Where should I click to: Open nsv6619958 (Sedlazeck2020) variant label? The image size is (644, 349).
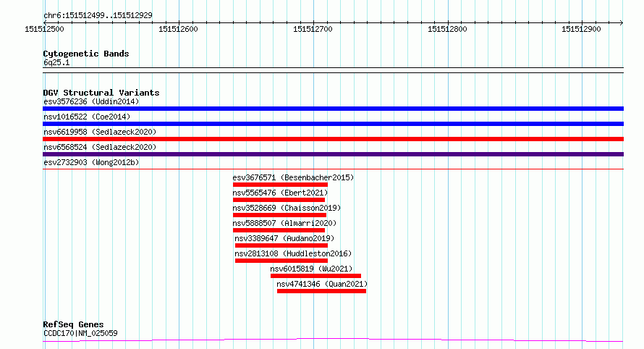pos(100,132)
